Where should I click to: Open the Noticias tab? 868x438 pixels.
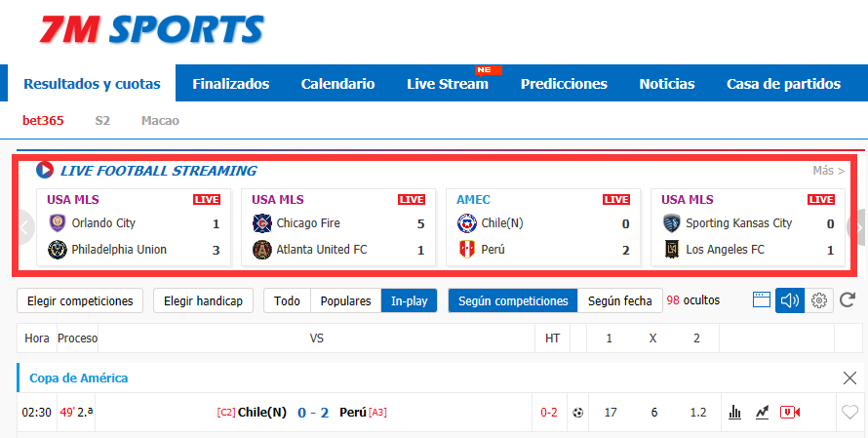(x=667, y=84)
